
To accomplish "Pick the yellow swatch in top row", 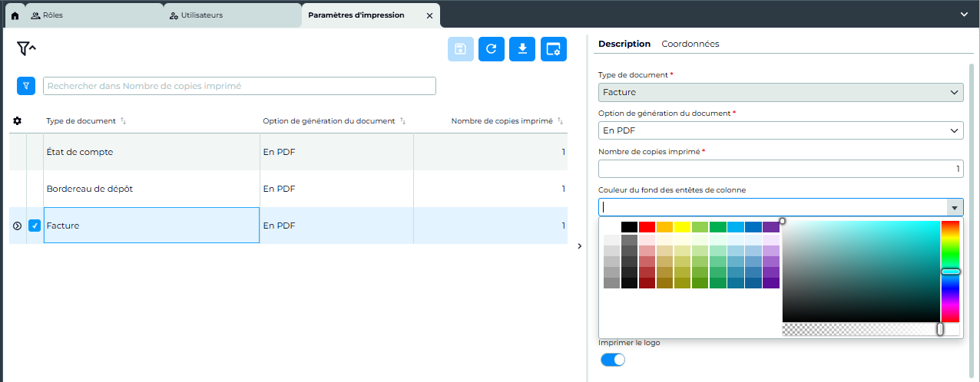I will [683, 227].
